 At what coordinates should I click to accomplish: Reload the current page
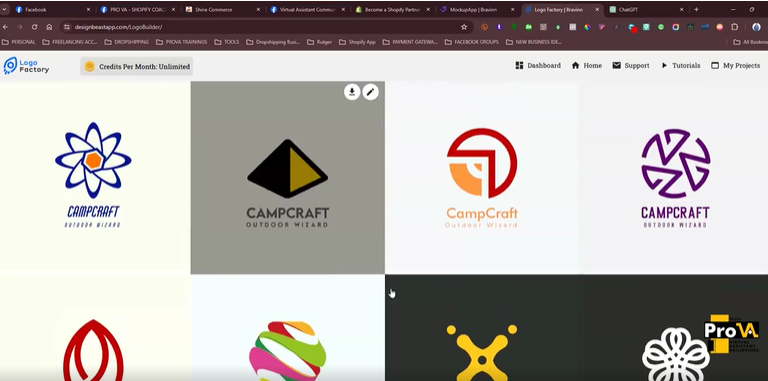34,27
